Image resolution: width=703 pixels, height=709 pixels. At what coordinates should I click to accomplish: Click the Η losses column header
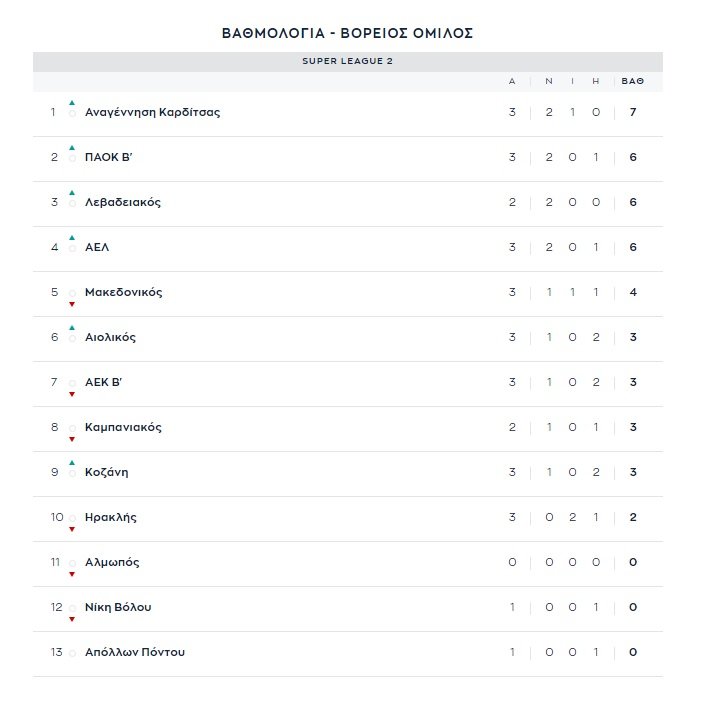coord(596,82)
